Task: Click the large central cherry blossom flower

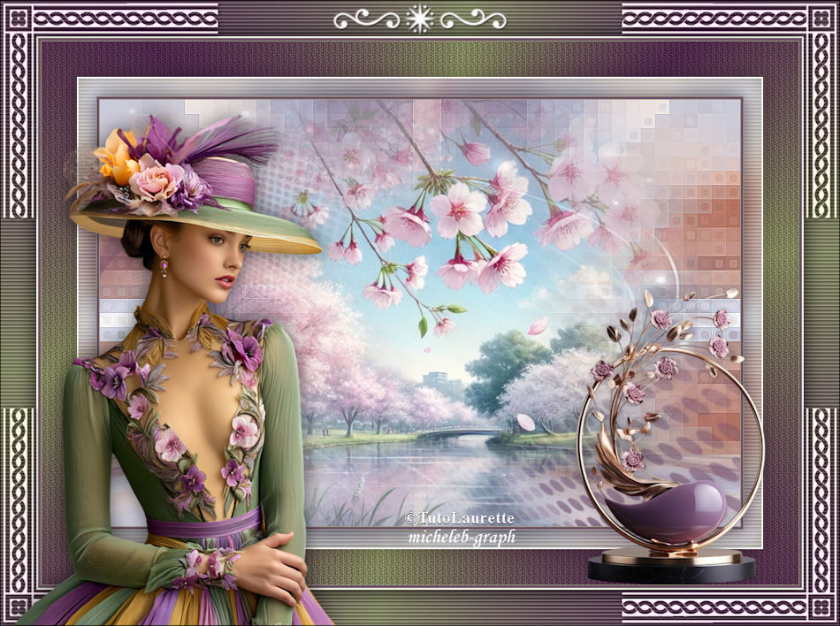Action: 458,210
